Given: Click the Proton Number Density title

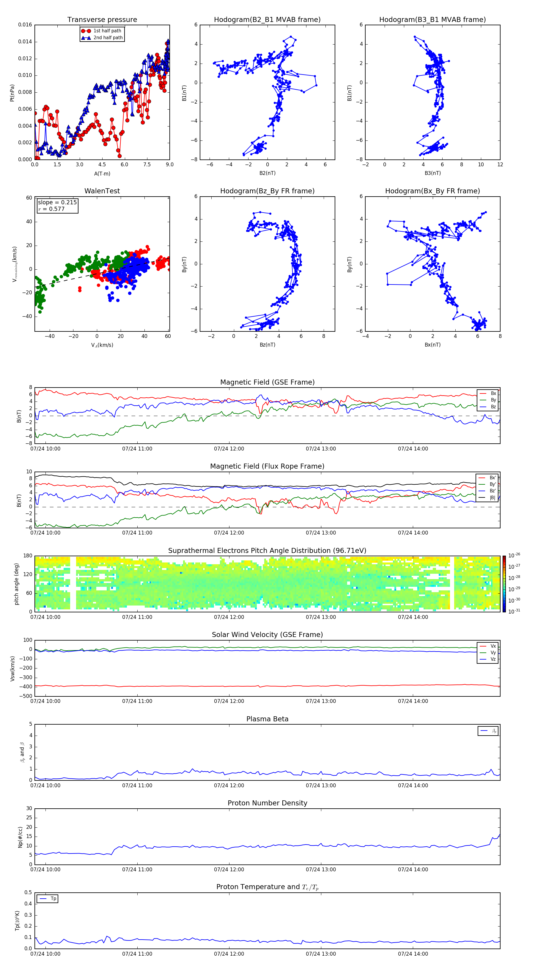Looking at the screenshot, I should [267, 803].
